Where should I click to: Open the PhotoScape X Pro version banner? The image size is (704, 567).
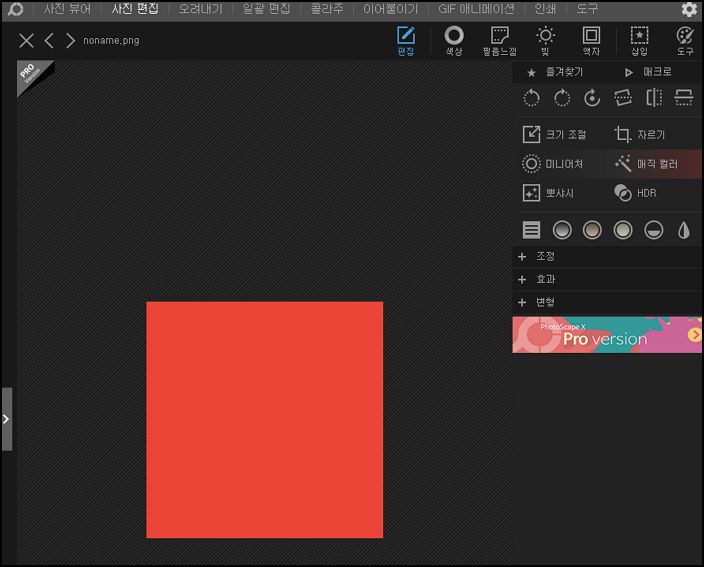[607, 334]
